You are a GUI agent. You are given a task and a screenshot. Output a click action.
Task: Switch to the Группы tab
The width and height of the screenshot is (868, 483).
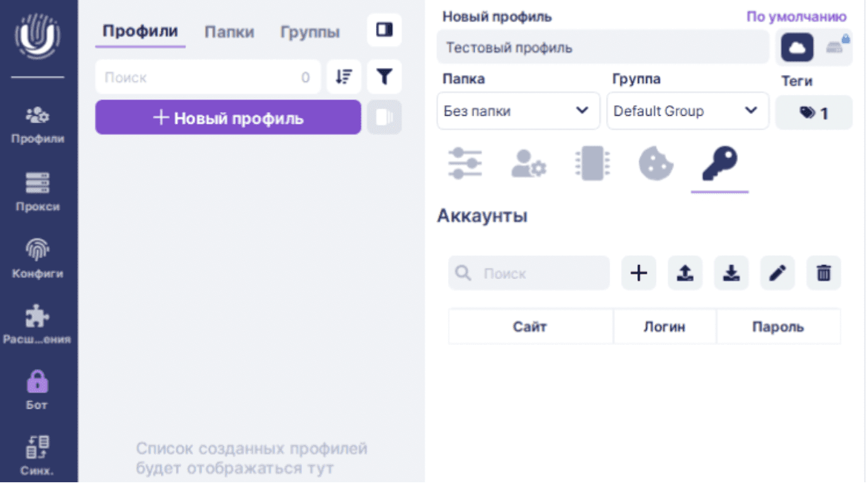coord(310,32)
